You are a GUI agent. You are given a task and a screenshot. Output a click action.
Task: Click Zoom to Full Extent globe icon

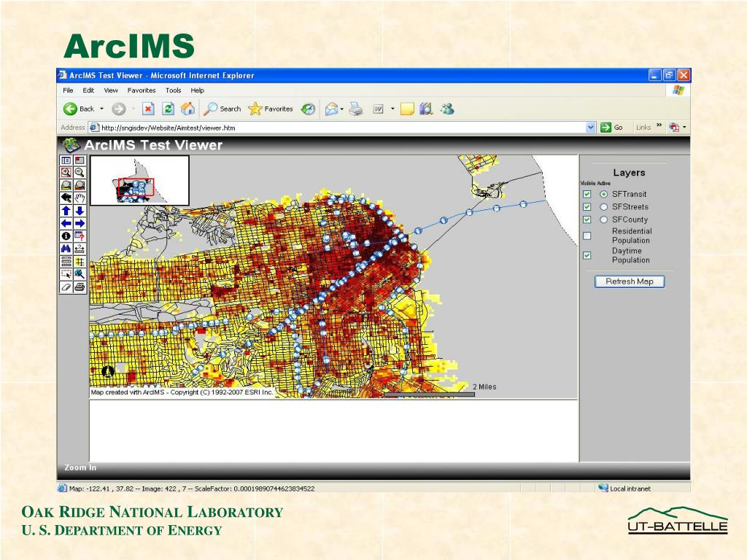(66, 185)
